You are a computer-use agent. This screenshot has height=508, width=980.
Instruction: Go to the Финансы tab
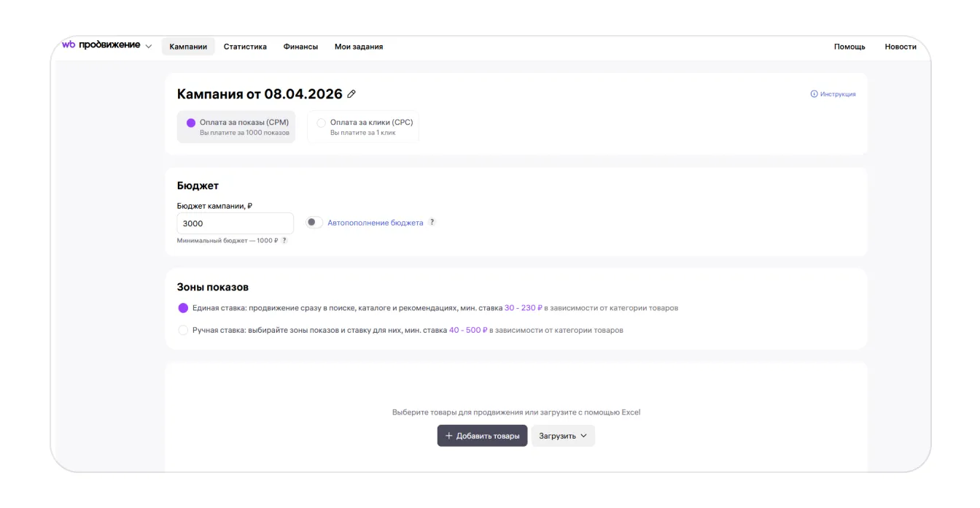[x=300, y=47]
